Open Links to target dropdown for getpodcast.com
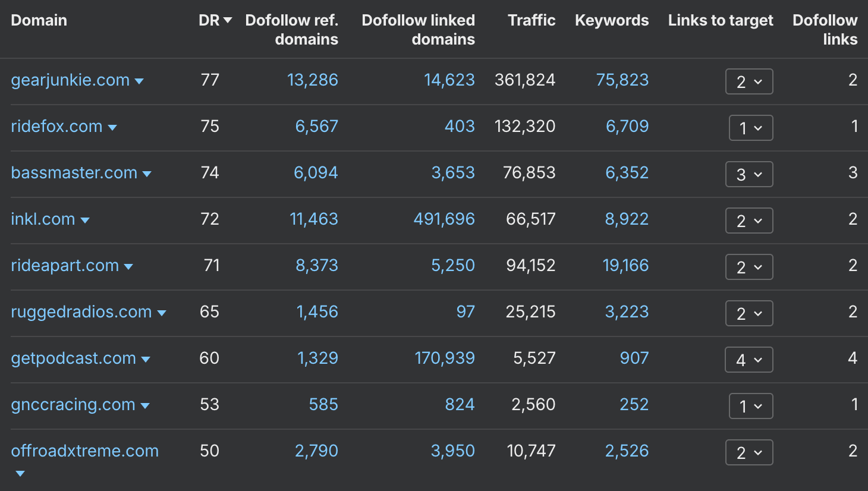The height and width of the screenshot is (491, 868). coord(749,360)
